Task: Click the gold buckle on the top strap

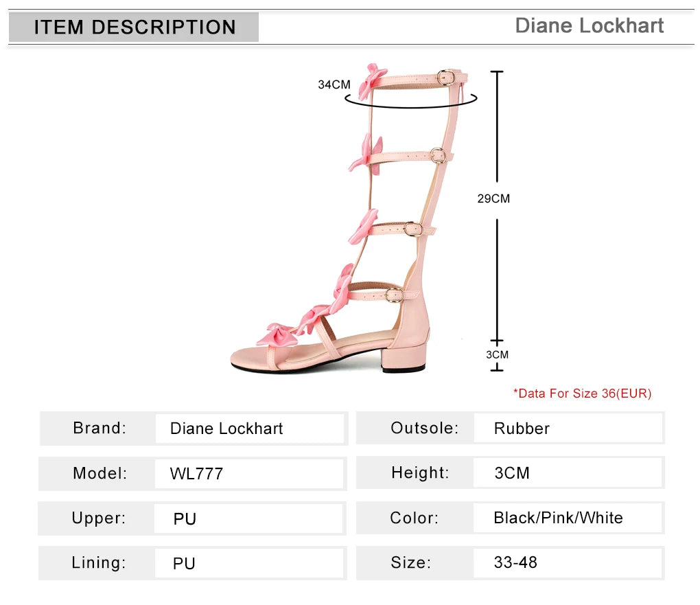Action: 447,78
